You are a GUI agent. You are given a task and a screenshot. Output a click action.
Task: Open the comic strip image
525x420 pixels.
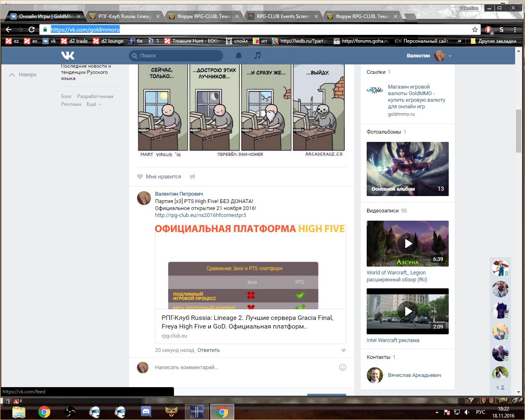coord(242,111)
